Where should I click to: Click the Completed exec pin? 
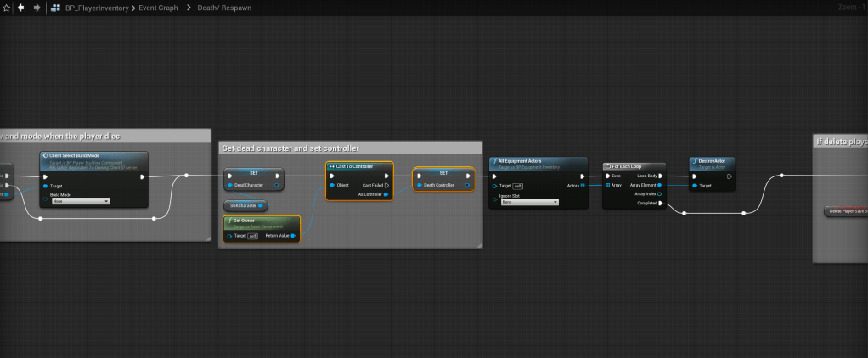[661, 203]
